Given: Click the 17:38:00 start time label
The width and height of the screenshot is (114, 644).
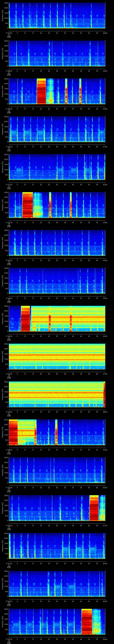Looking at the screenshot, I should click(x=9, y=71).
